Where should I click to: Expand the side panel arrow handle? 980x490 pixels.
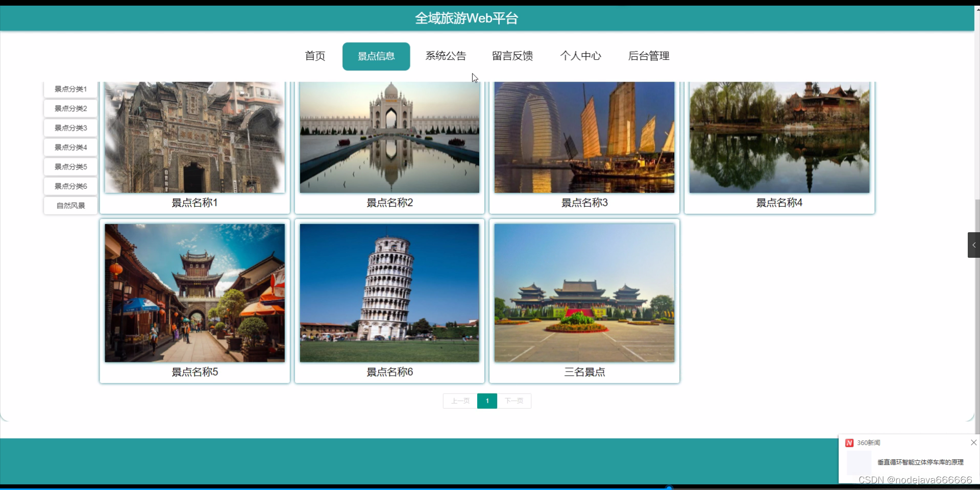973,245
